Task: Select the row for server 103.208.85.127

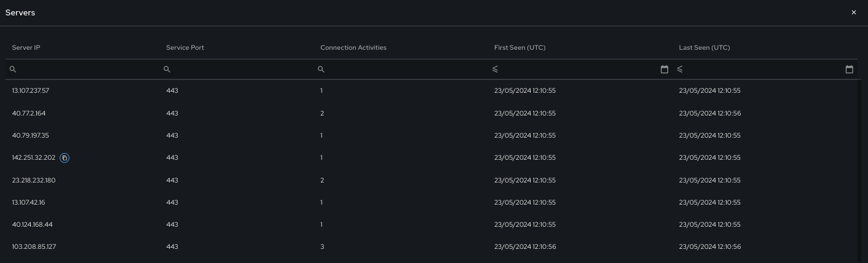Action: coord(432,247)
